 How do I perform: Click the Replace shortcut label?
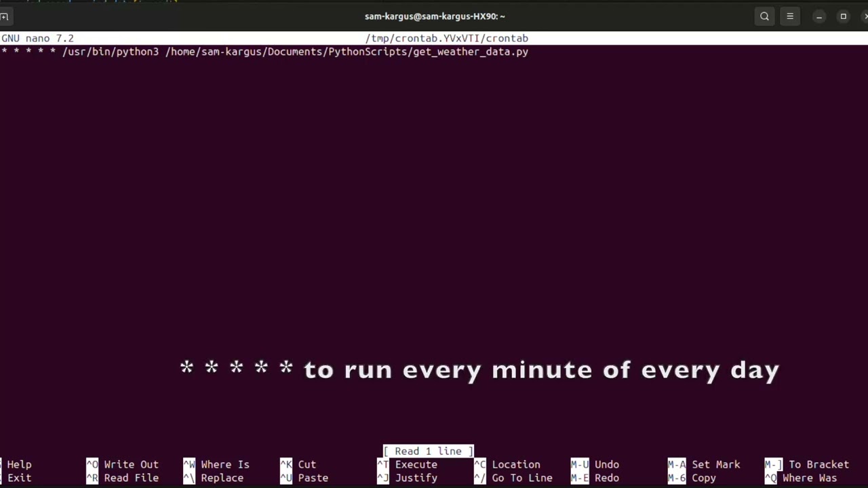point(222,478)
